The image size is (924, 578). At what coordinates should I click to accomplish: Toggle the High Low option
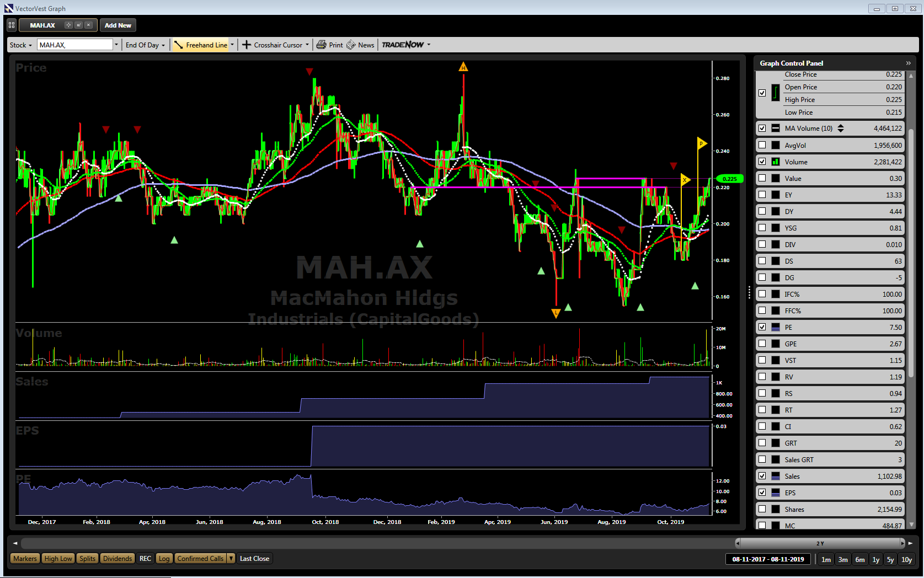pos(58,559)
